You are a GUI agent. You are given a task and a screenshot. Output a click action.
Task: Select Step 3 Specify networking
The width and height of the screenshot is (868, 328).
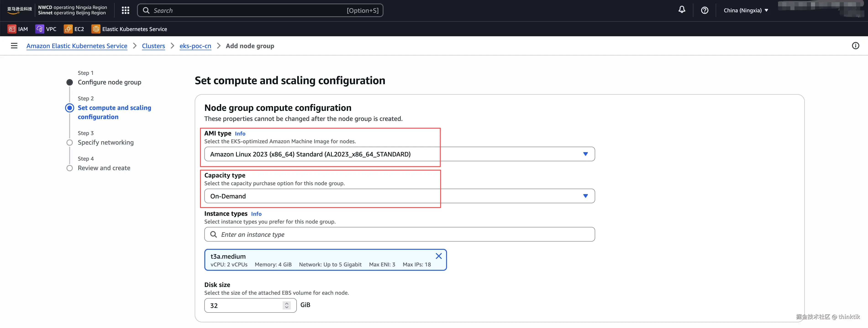coord(105,143)
